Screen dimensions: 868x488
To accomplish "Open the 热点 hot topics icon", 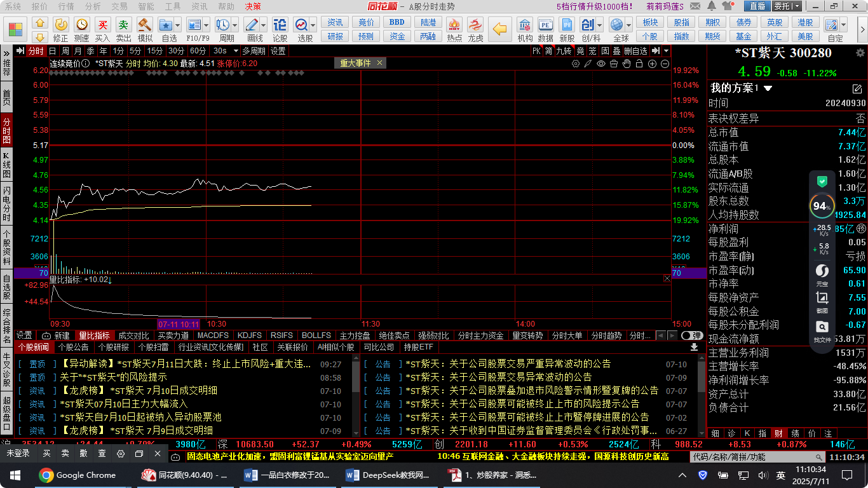I will tap(454, 25).
